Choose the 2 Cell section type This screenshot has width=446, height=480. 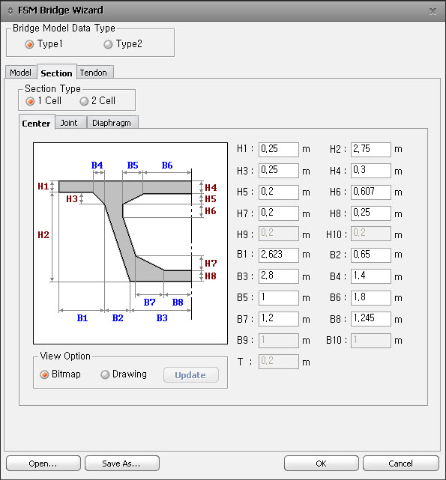coord(98,101)
